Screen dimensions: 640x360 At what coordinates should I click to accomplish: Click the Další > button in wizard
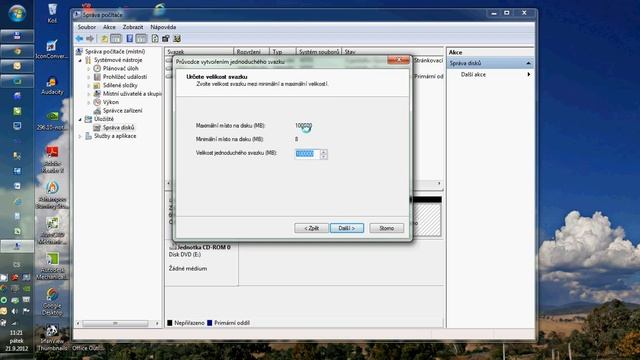tap(347, 228)
